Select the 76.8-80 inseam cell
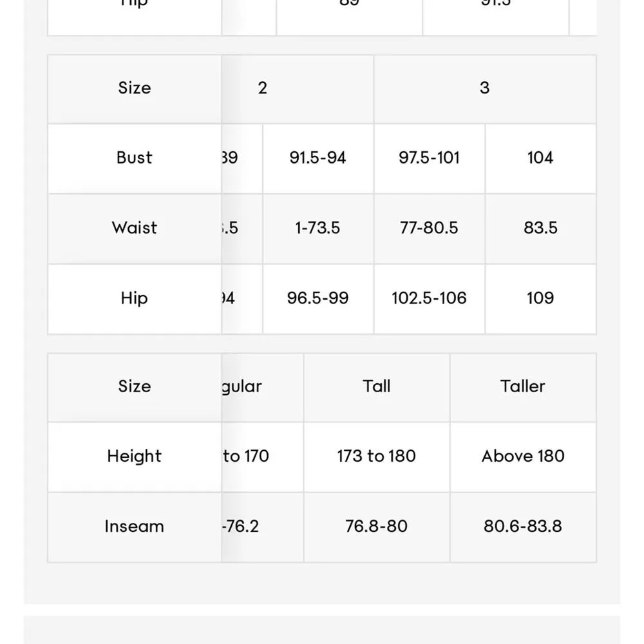Viewport: 644px width, 644px height. [x=376, y=527]
